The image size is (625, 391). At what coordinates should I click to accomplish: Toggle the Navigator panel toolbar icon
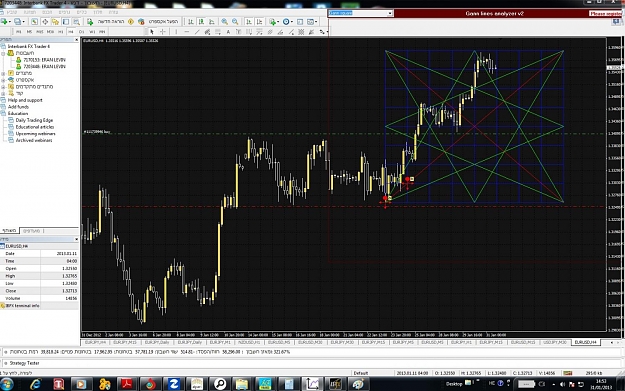click(55, 22)
